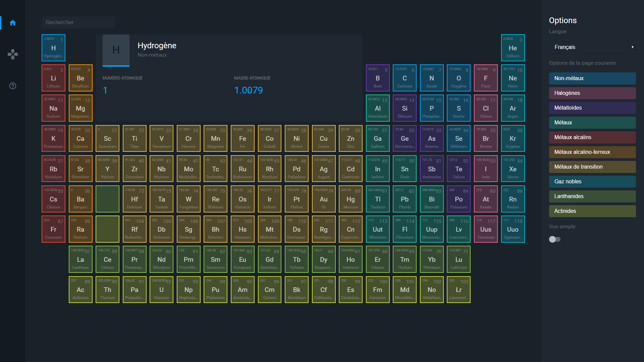This screenshot has width=644, height=362.
Task: Select the Lanthanides category option
Action: pyautogui.click(x=592, y=196)
